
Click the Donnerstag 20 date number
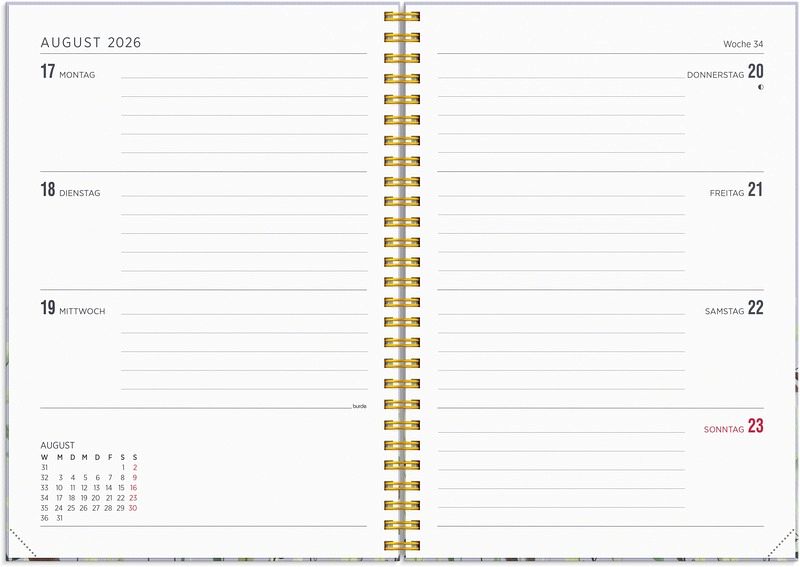755,71
